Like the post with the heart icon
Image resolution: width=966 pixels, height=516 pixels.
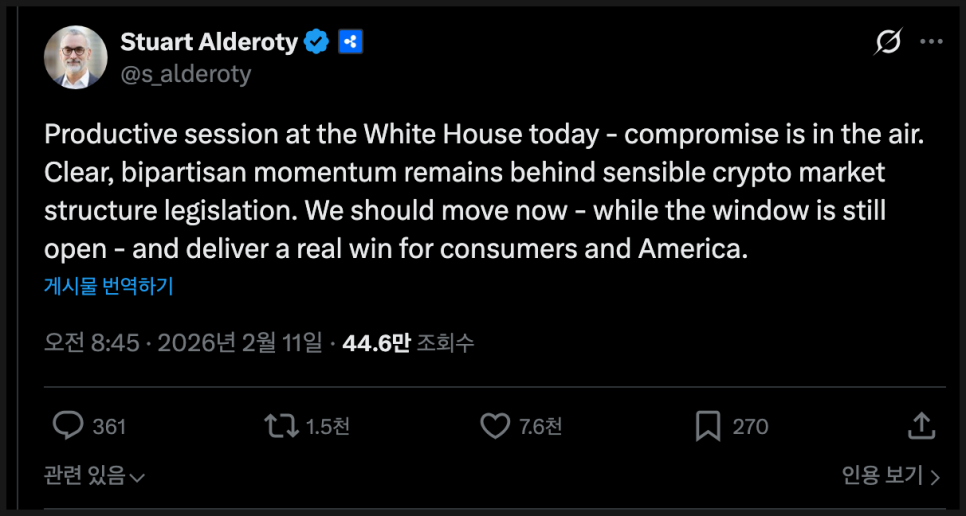(495, 426)
